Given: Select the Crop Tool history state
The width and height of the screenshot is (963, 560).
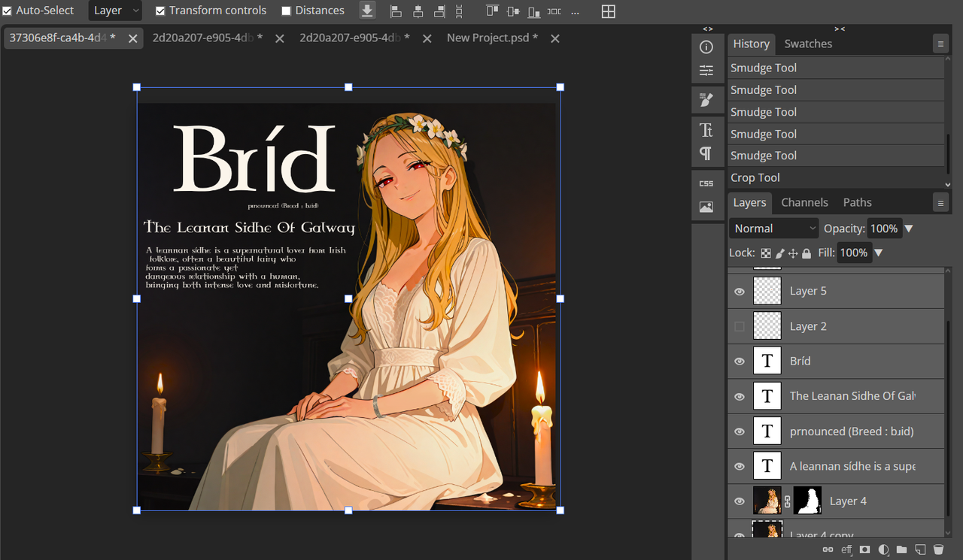Looking at the screenshot, I should click(x=836, y=178).
